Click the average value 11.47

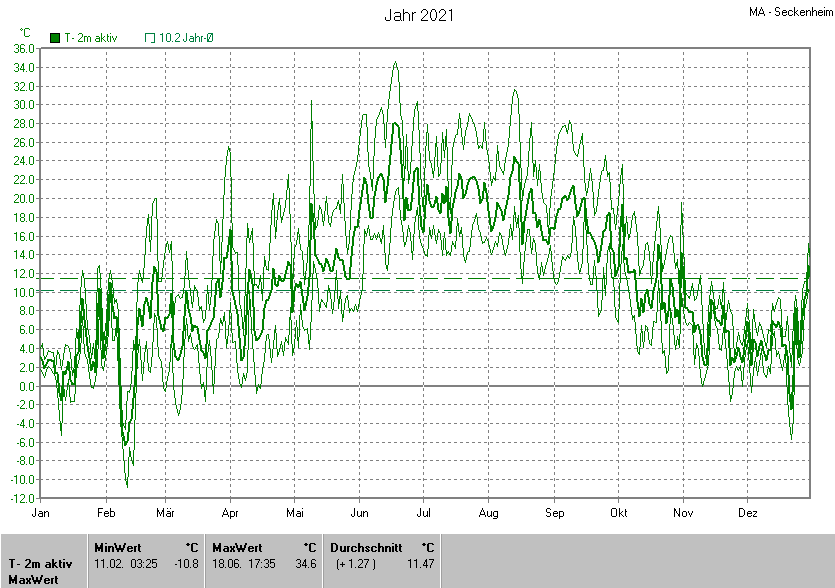(x=420, y=564)
